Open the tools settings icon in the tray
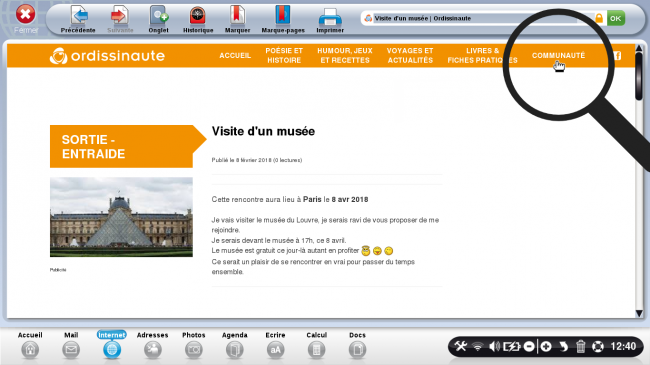This screenshot has height=365, width=650. coord(461,346)
